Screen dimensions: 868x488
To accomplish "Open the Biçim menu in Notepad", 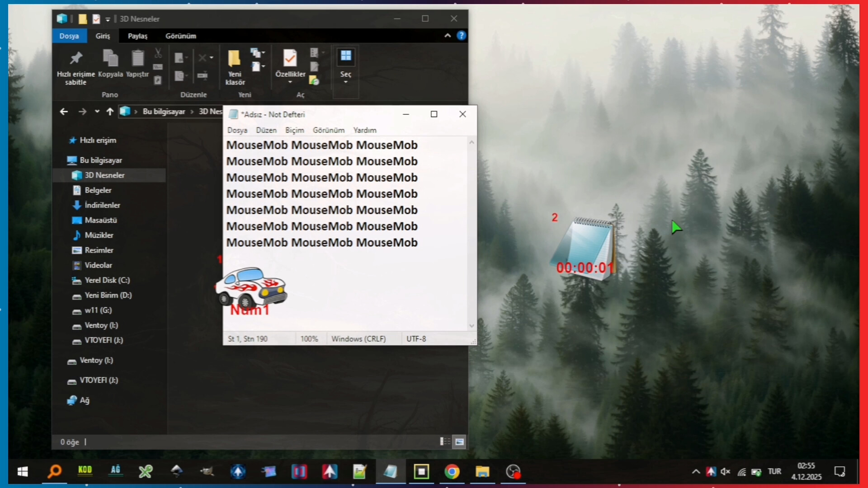I will point(294,130).
